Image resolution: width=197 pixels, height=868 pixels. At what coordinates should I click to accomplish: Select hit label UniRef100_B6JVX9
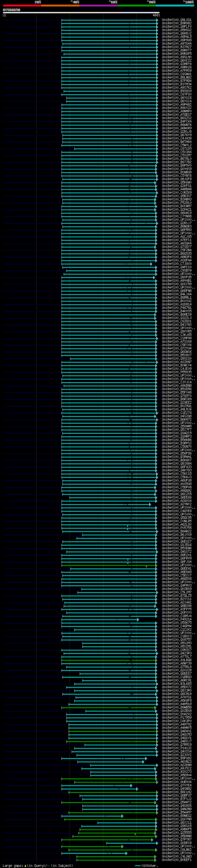coord(177,535)
